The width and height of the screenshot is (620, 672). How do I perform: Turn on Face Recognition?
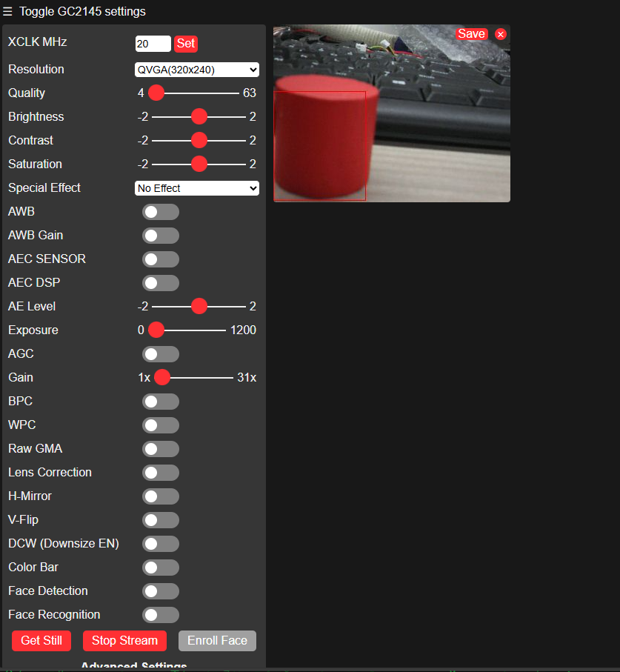[161, 615]
